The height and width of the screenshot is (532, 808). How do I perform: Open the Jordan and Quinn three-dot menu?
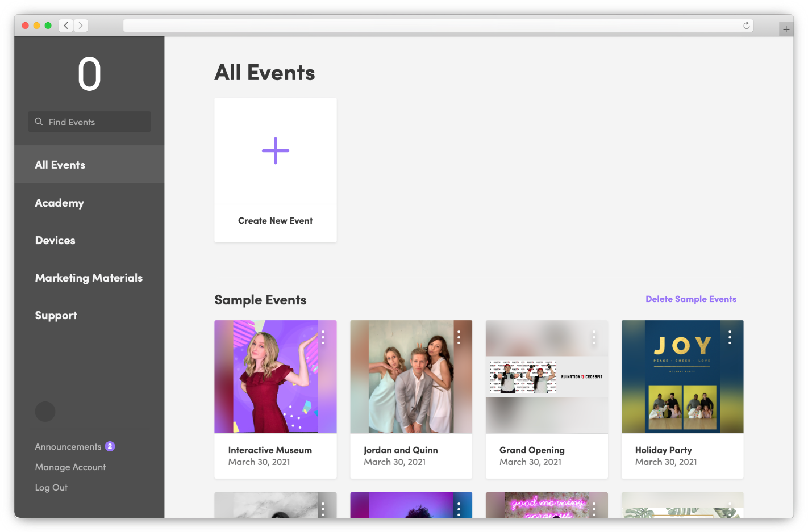pyautogui.click(x=459, y=337)
